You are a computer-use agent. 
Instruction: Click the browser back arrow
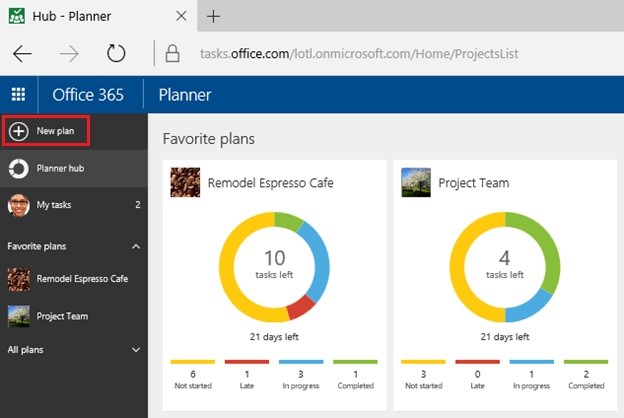22,54
